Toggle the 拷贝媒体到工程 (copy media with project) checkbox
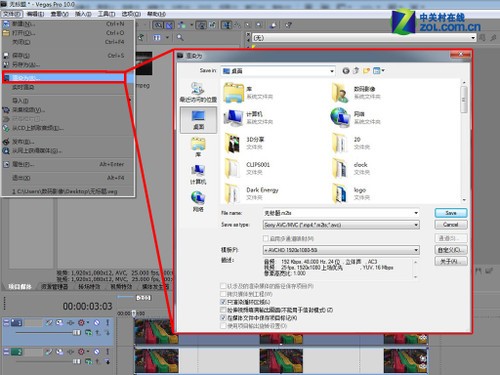This screenshot has width=500, height=375. (223, 294)
